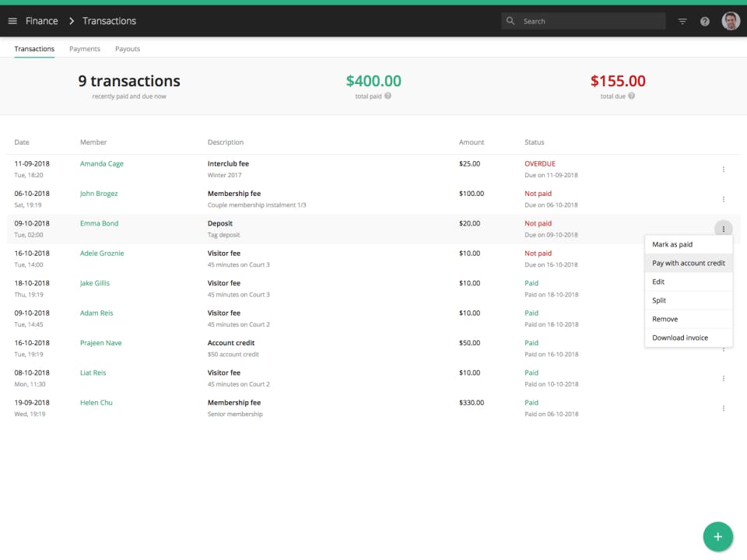Click the breadcrumb chevron separator
Image resolution: width=747 pixels, height=560 pixels.
pyautogui.click(x=72, y=21)
